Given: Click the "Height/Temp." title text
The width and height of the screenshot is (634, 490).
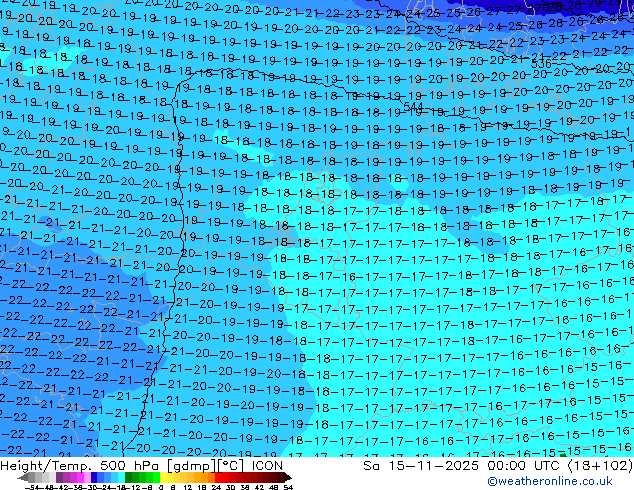Looking at the screenshot, I should coord(46,466).
